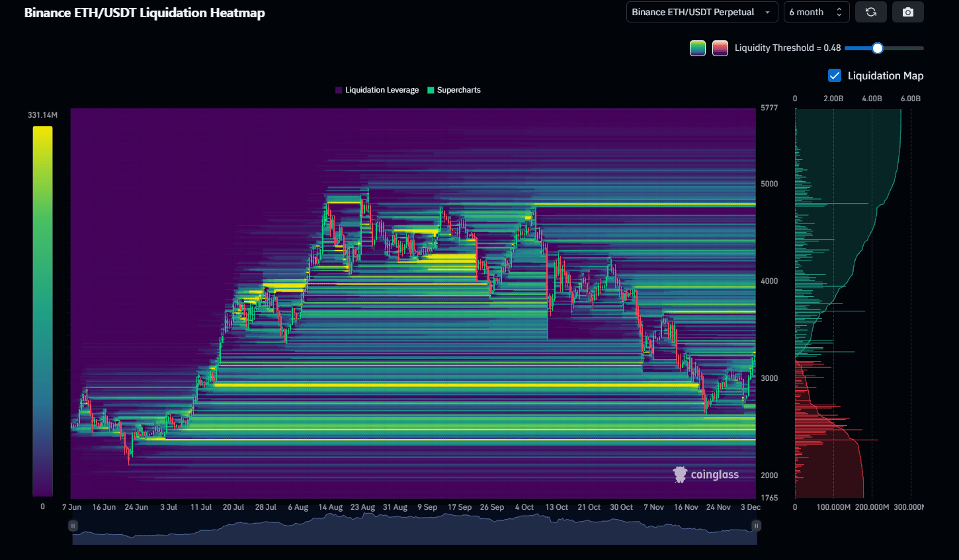Screen dimensions: 959x560
Task: Click the camera screenshot icon
Action: [908, 11]
